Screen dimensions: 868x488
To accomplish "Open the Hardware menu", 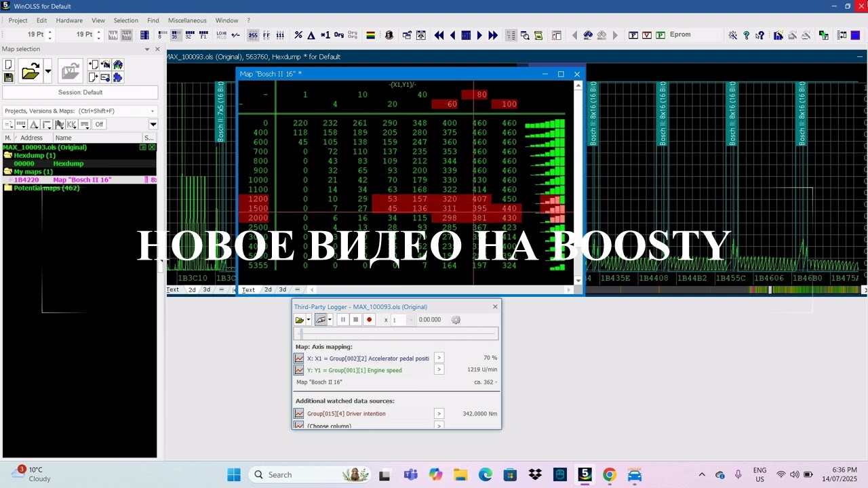I will tap(69, 20).
